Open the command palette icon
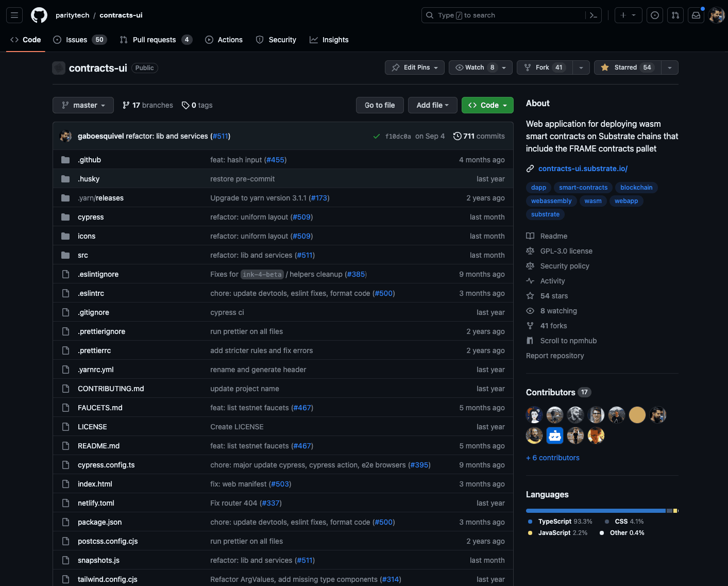The width and height of the screenshot is (728, 586). (x=594, y=15)
